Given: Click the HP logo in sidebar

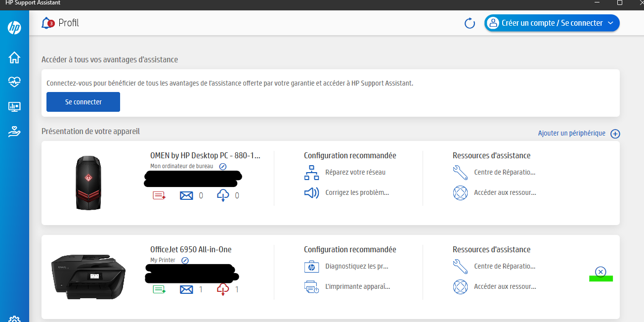Looking at the screenshot, I should 14,28.
